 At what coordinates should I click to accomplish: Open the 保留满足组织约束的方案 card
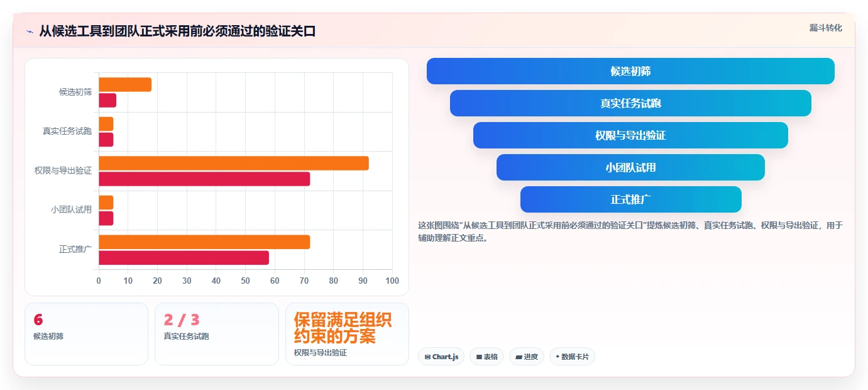pyautogui.click(x=347, y=334)
